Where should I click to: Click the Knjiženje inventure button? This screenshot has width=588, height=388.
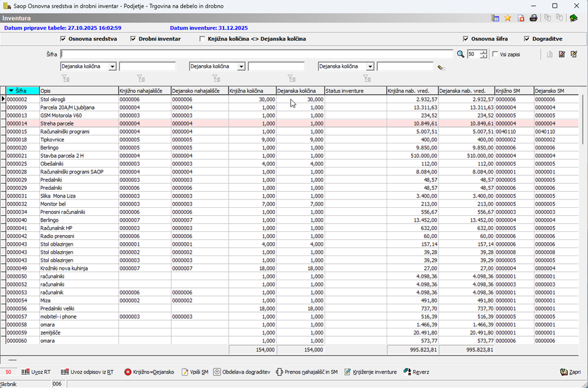click(x=370, y=372)
